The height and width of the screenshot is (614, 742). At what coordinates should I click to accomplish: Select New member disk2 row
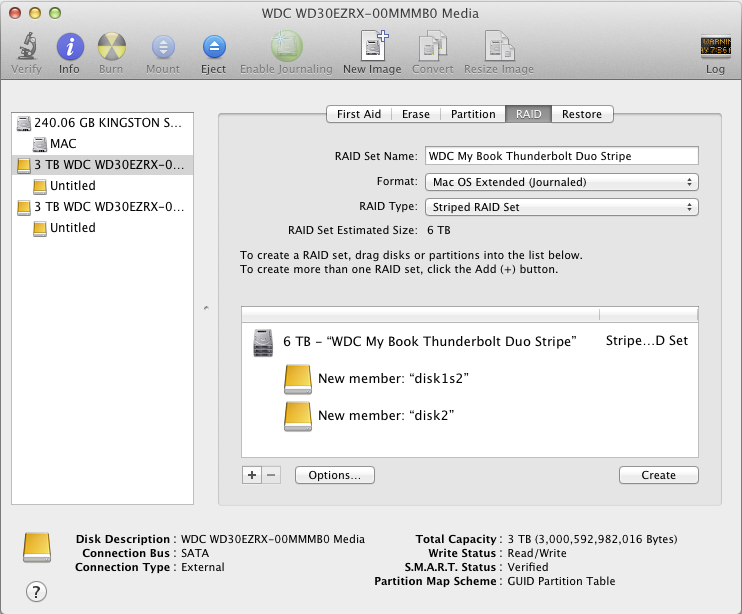(x=469, y=415)
